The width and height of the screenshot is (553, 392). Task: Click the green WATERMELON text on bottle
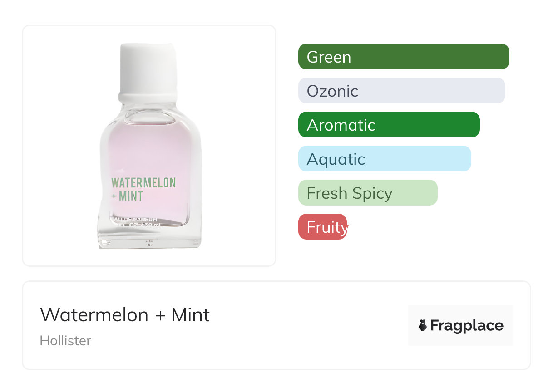[x=143, y=183]
